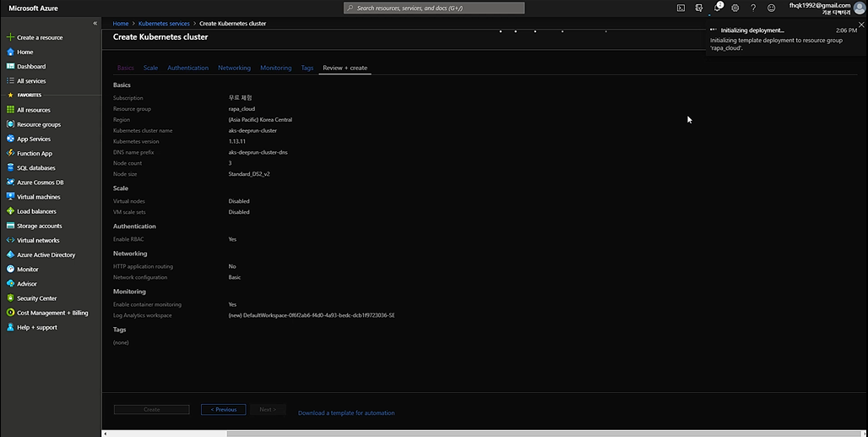The image size is (868, 437).
Task: Click the Create button
Action: tap(152, 409)
